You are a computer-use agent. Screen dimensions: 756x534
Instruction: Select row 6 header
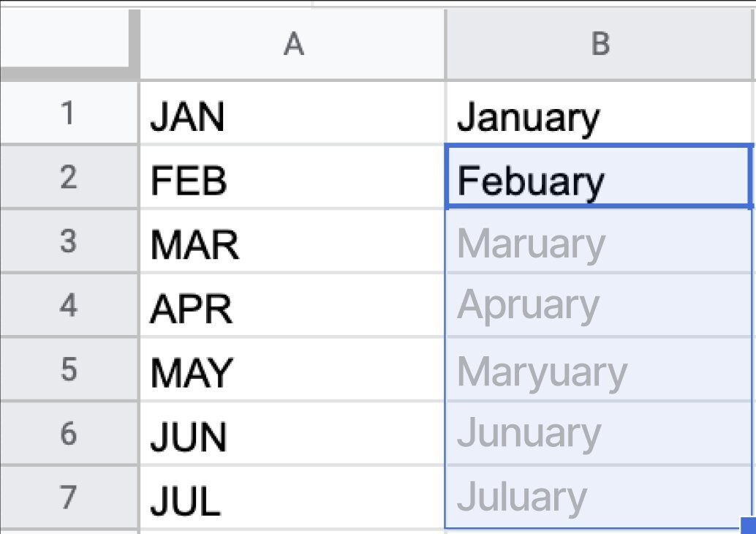69,433
